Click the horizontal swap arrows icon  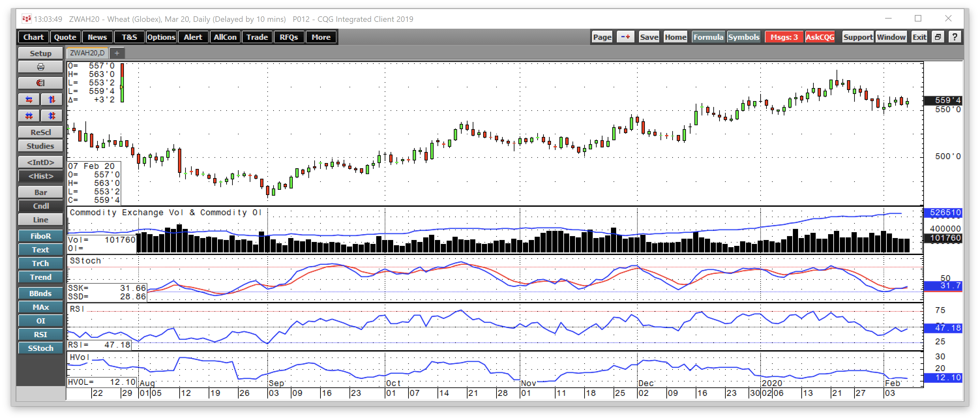click(29, 100)
